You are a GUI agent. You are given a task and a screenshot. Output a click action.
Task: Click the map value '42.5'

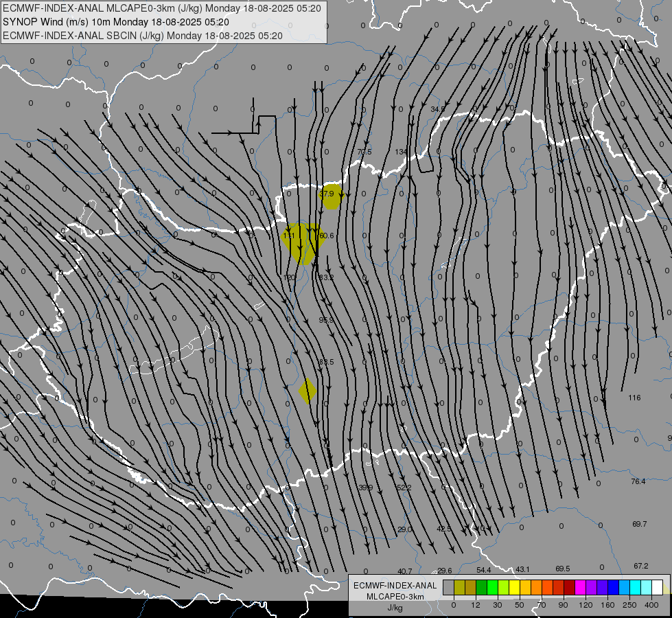(x=443, y=529)
